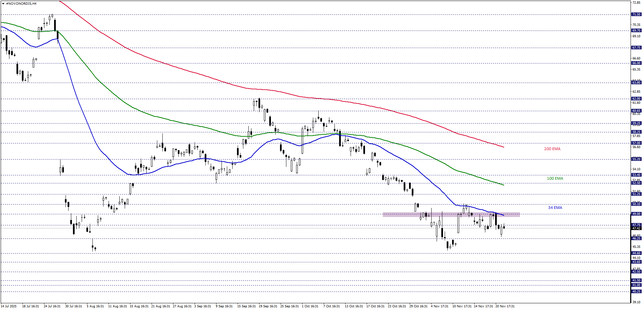Click the 20 Nov 17:31 time label

click(x=505, y=306)
